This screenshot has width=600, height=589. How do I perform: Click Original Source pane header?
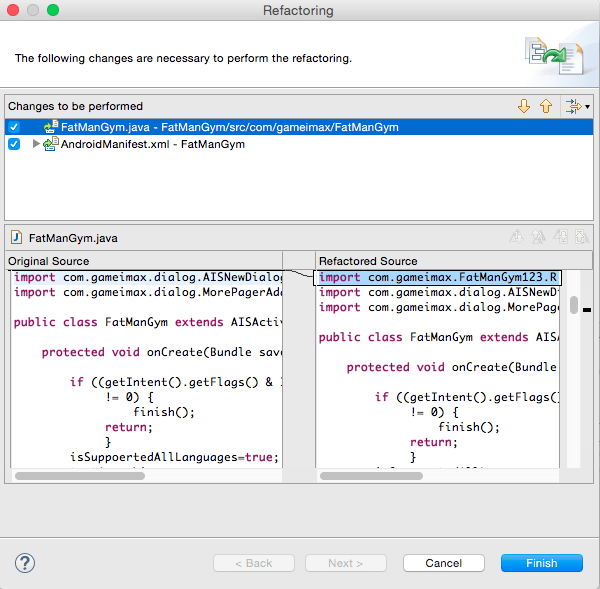click(x=144, y=261)
